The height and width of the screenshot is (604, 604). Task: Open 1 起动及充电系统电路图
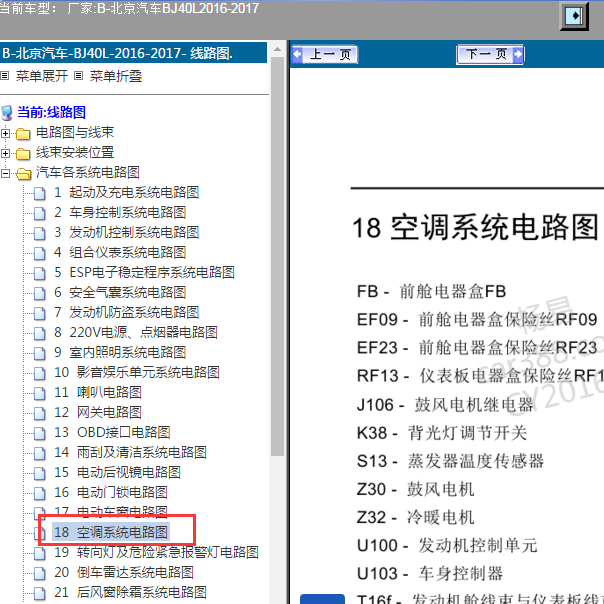(126, 192)
